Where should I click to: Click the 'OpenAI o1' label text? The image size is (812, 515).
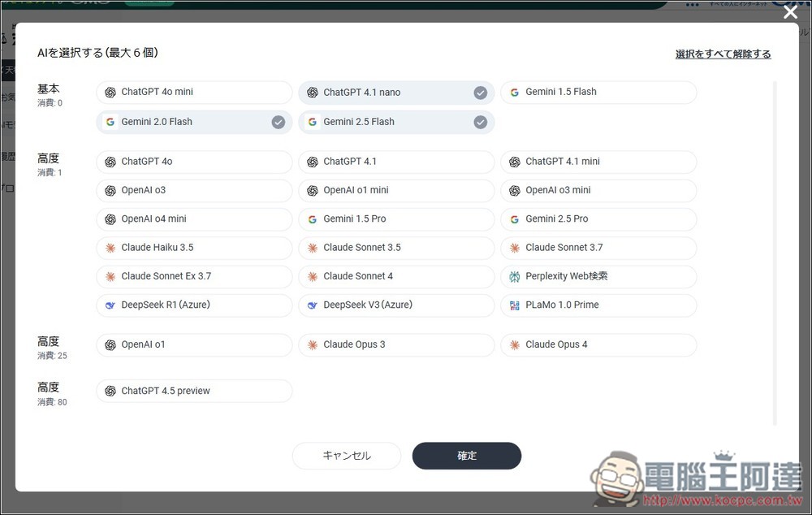click(143, 344)
